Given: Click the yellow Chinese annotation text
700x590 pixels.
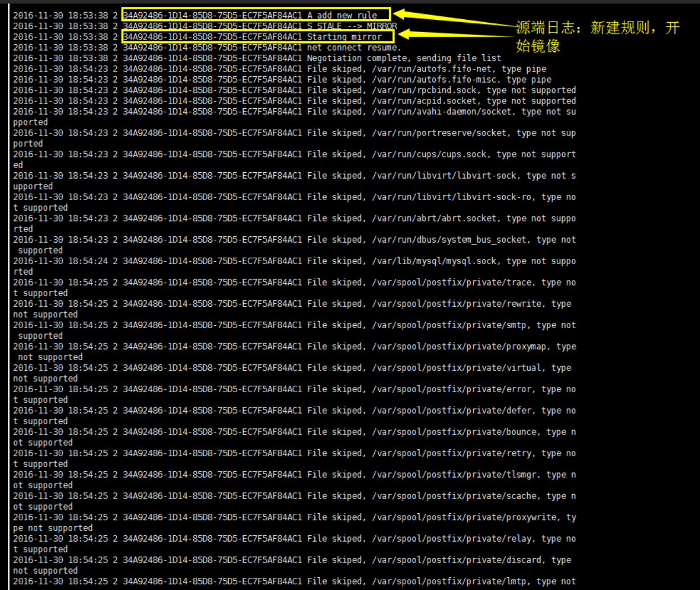Looking at the screenshot, I should point(597,36).
